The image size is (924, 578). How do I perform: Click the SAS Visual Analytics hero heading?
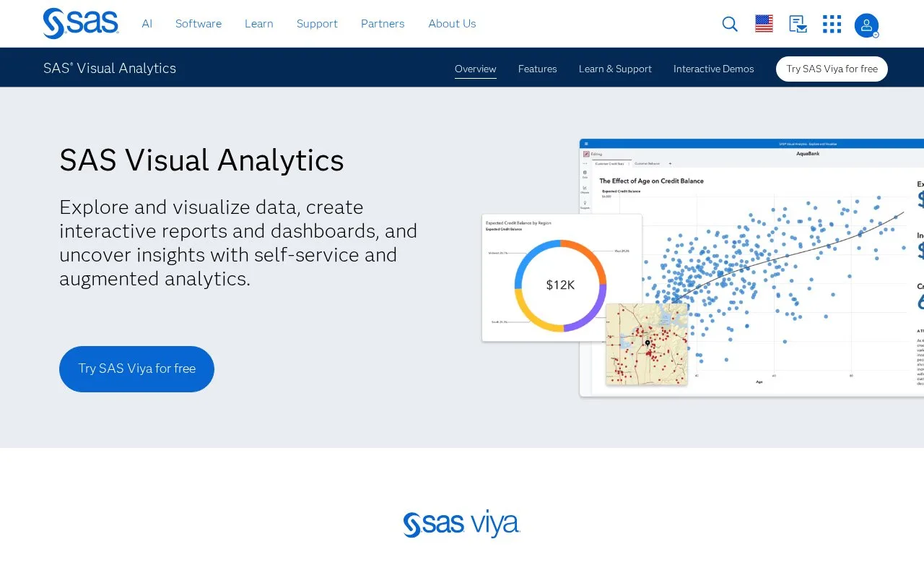pos(201,160)
